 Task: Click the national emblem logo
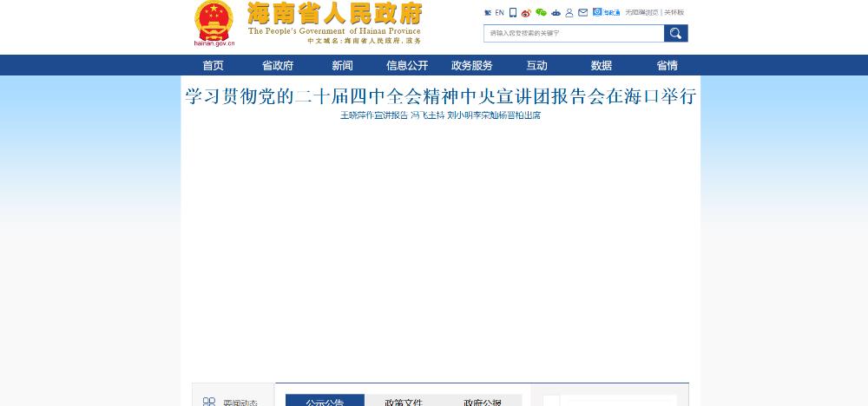pyautogui.click(x=214, y=21)
